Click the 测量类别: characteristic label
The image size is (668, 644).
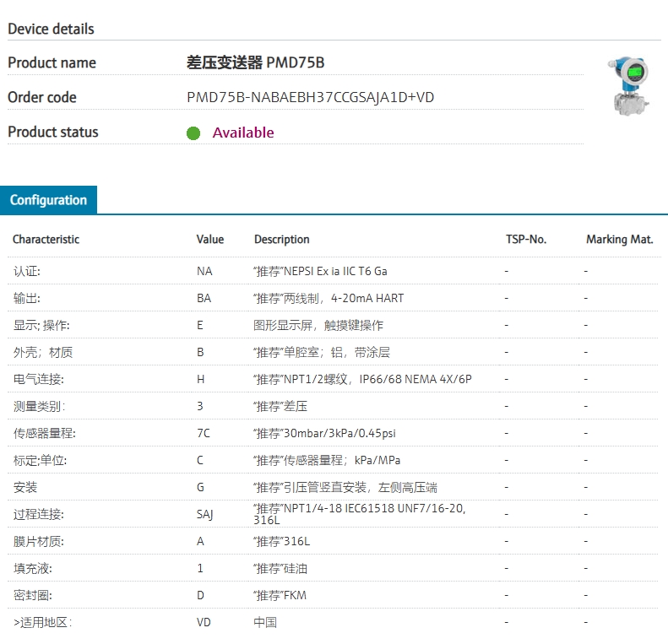click(x=39, y=406)
